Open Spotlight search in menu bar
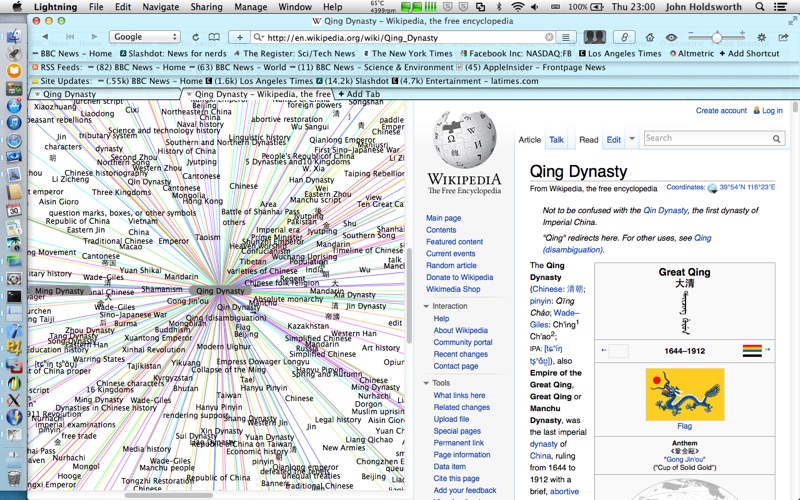This screenshot has width=800, height=500. click(x=760, y=7)
